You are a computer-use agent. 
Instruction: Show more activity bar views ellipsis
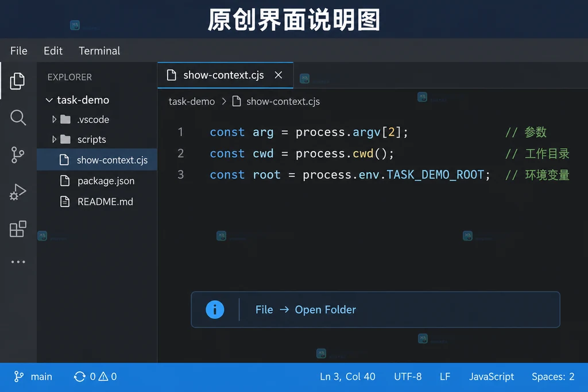tap(18, 262)
